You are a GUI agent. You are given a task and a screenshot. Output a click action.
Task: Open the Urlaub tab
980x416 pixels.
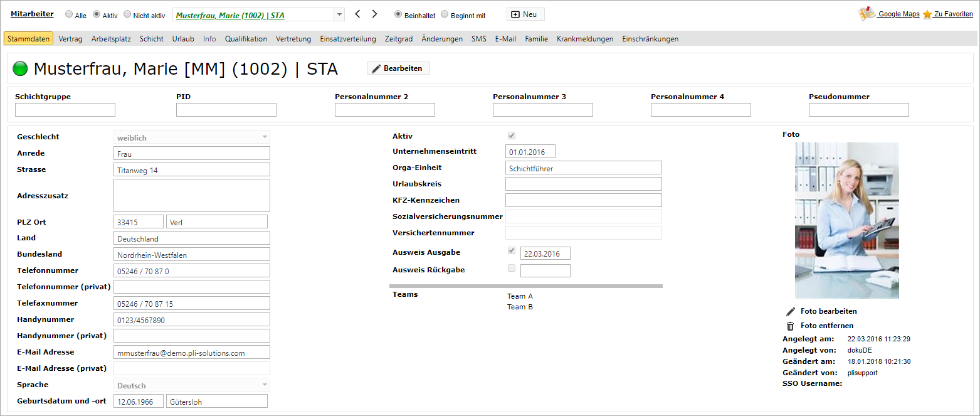tap(183, 39)
